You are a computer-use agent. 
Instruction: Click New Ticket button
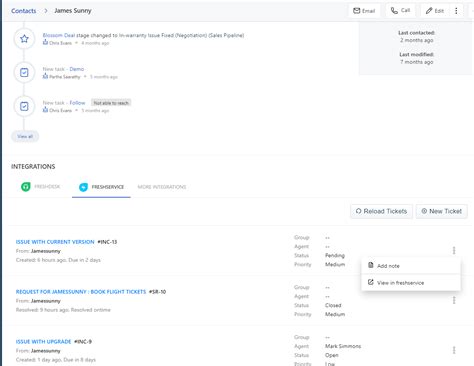coord(441,211)
